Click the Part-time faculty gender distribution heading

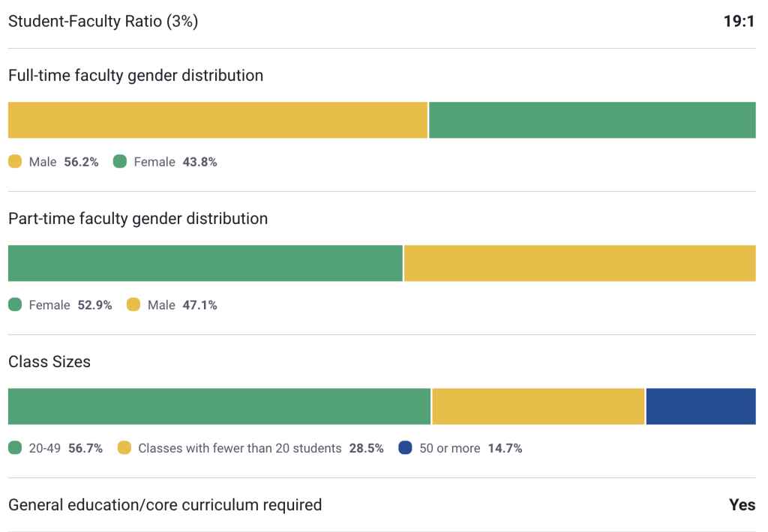coord(138,219)
